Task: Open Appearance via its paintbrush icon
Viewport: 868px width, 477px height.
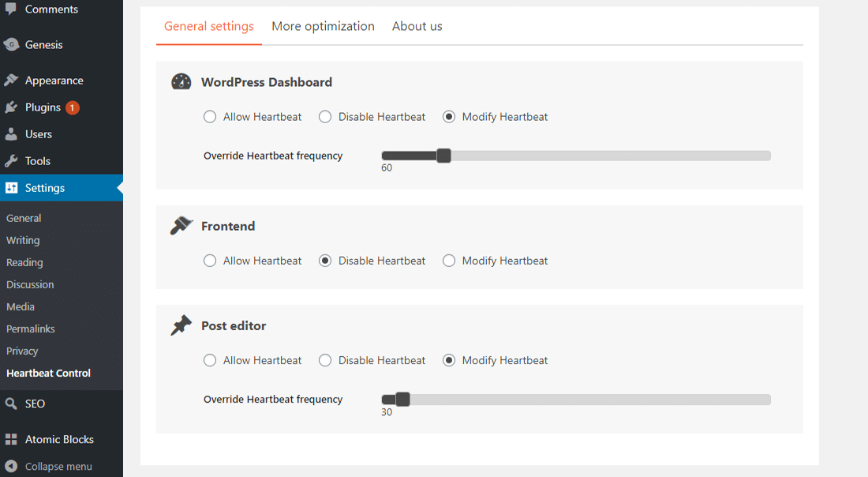Action: tap(11, 81)
